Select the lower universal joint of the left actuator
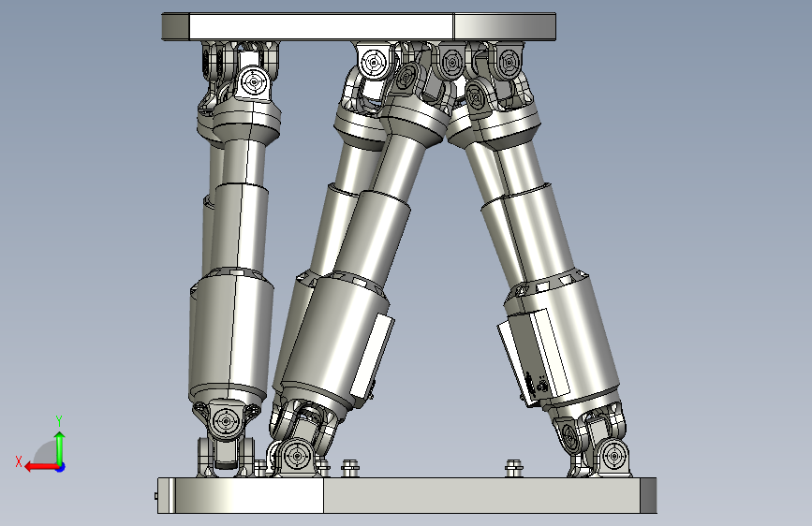The image size is (812, 526). [x=226, y=437]
